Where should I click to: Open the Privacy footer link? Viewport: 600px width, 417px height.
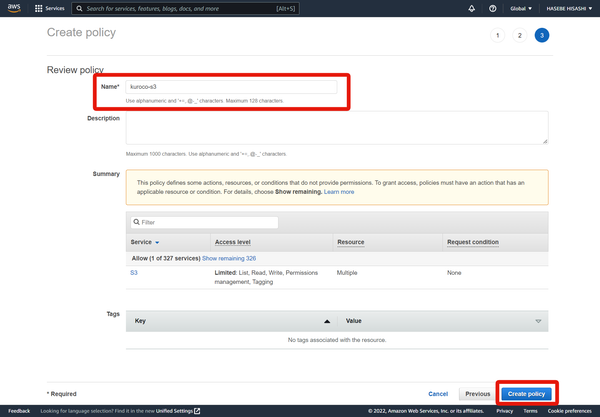pos(505,411)
